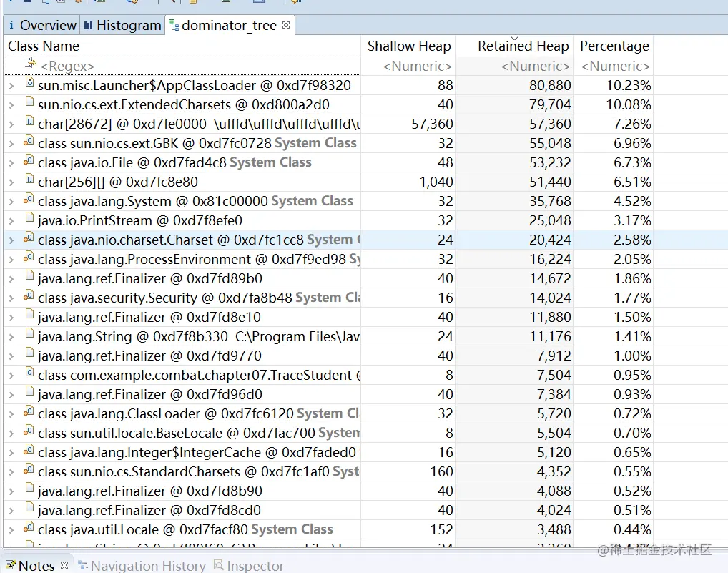Expand class java.nio.charset.Charset row
Viewport: 728px width, 573px height.
[11, 240]
